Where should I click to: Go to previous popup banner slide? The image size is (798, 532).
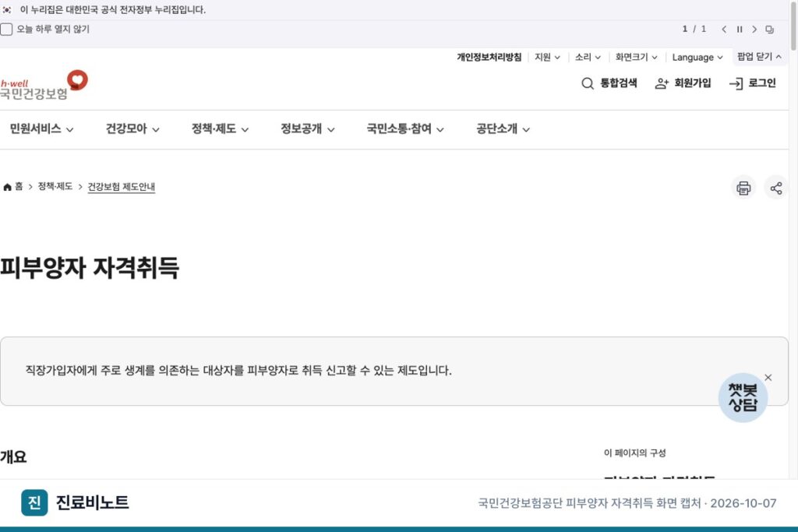tap(724, 30)
